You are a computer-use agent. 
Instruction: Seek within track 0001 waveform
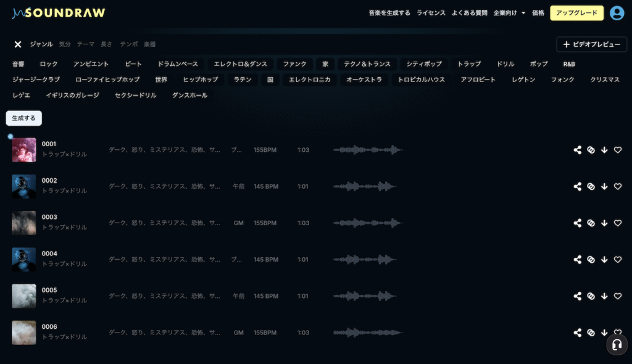[x=368, y=150]
